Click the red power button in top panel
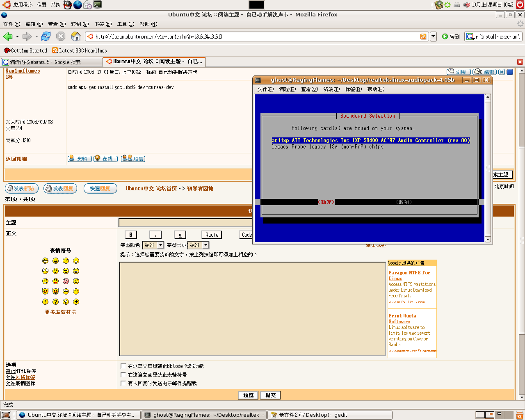 (519, 5)
